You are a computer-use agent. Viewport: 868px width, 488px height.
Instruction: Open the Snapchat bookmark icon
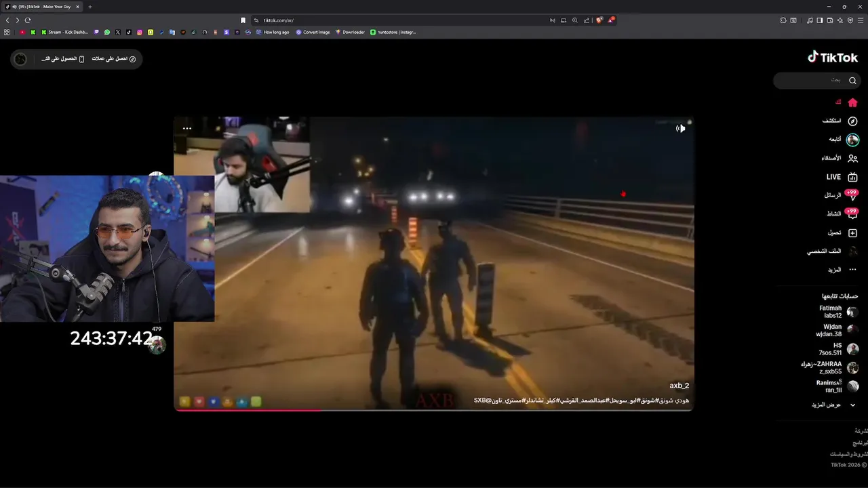pos(151,32)
